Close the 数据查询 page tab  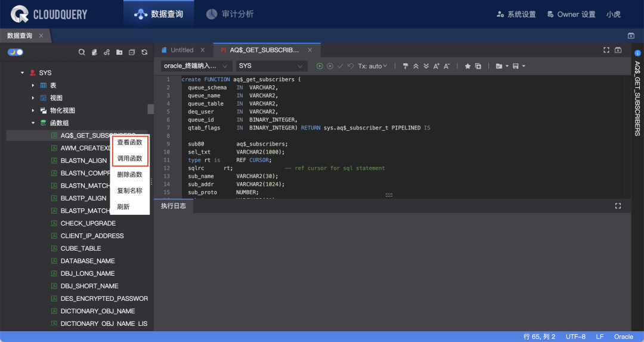[41, 36]
